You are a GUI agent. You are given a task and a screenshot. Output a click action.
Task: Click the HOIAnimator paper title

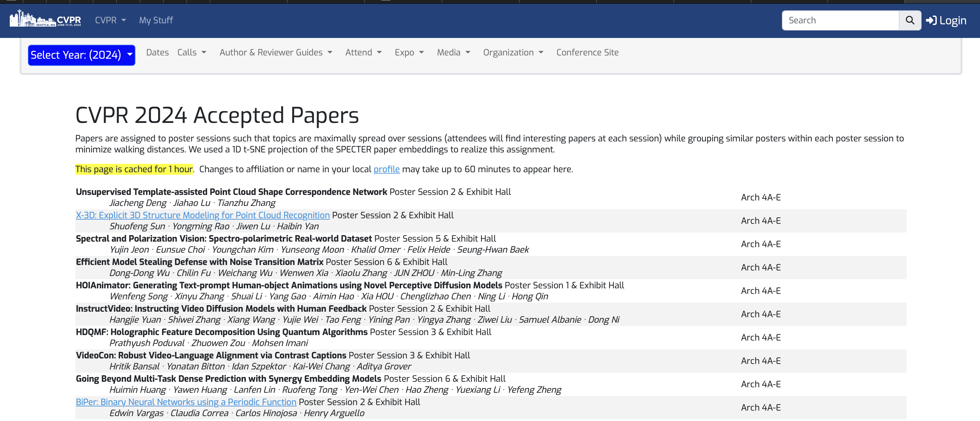click(x=289, y=285)
